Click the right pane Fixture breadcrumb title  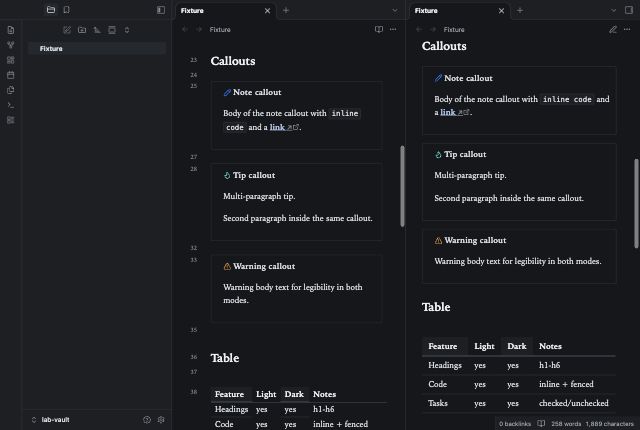pos(454,29)
